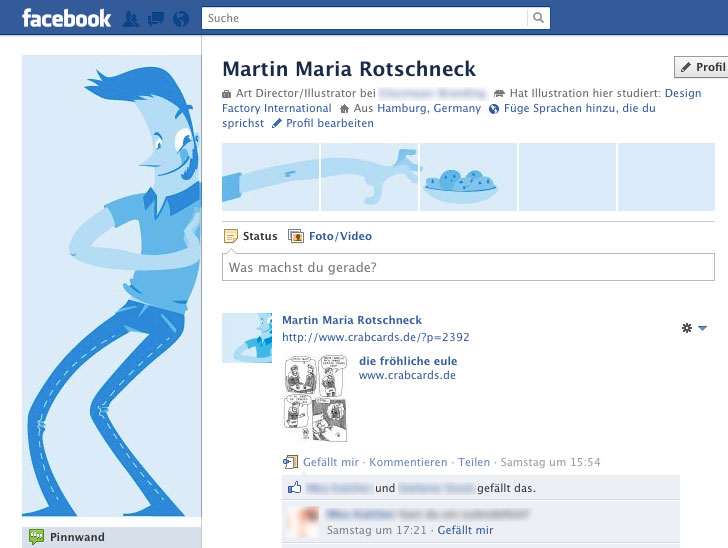The width and height of the screenshot is (728, 548).
Task: Click Teilen to share post
Action: [474, 462]
